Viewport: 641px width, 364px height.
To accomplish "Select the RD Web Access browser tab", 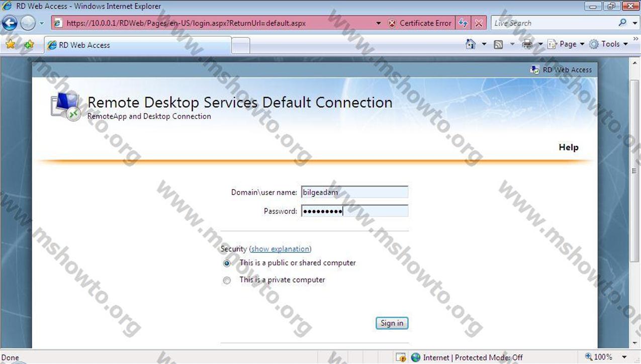I will click(x=138, y=45).
